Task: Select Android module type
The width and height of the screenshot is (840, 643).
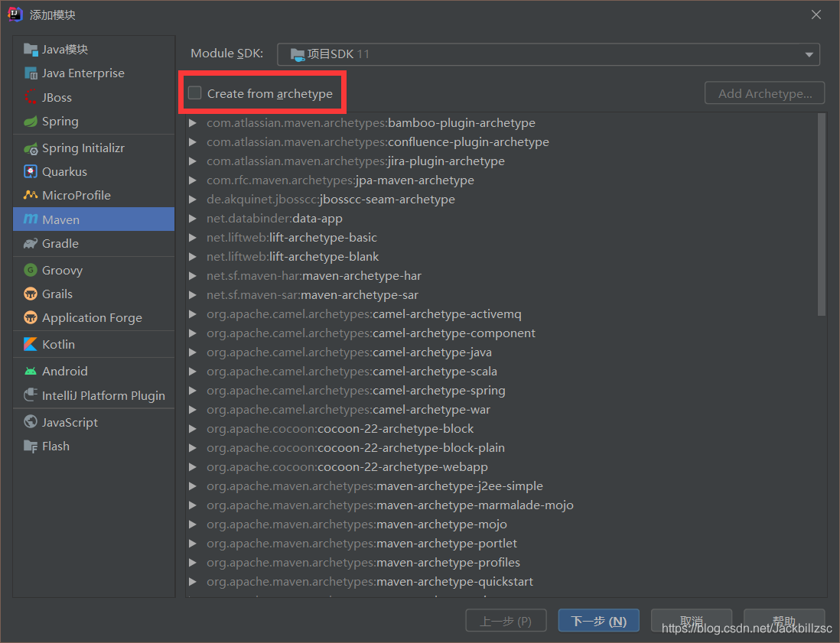Action: tap(94, 371)
